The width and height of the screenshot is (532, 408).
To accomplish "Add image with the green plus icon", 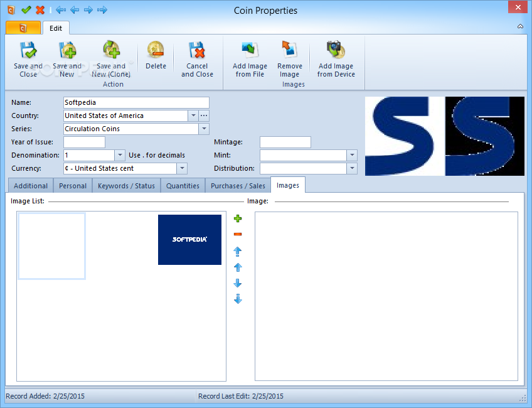I will (238, 218).
